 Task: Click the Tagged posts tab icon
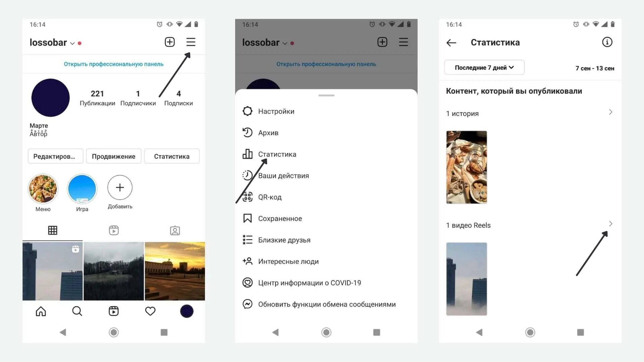pos(174,230)
